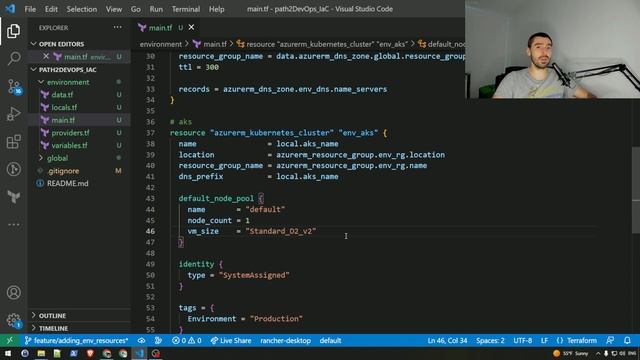Open the Manage gear icon

[13, 320]
